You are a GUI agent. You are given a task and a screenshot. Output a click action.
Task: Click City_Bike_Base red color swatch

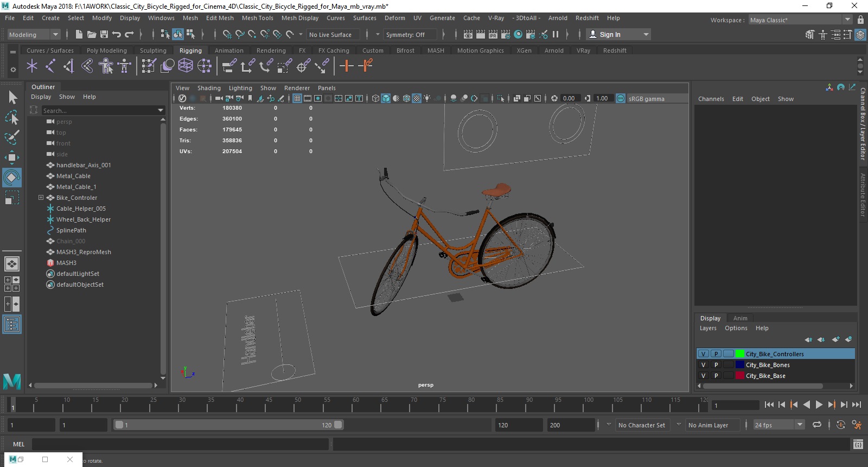pos(740,376)
